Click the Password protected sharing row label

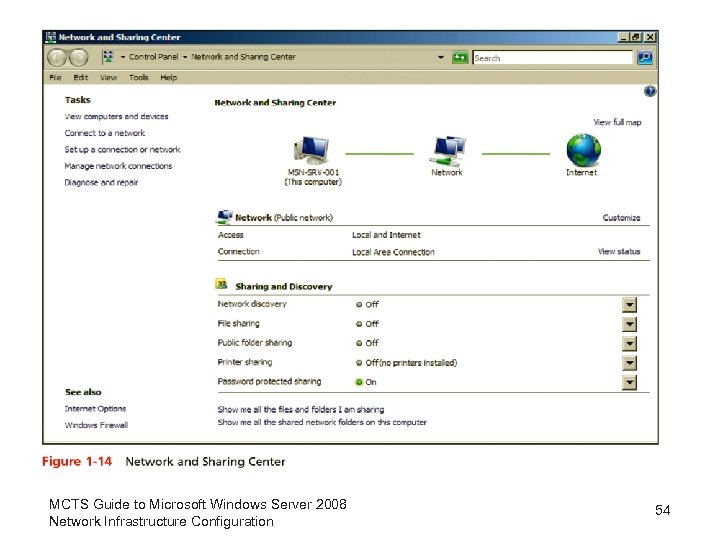(270, 381)
